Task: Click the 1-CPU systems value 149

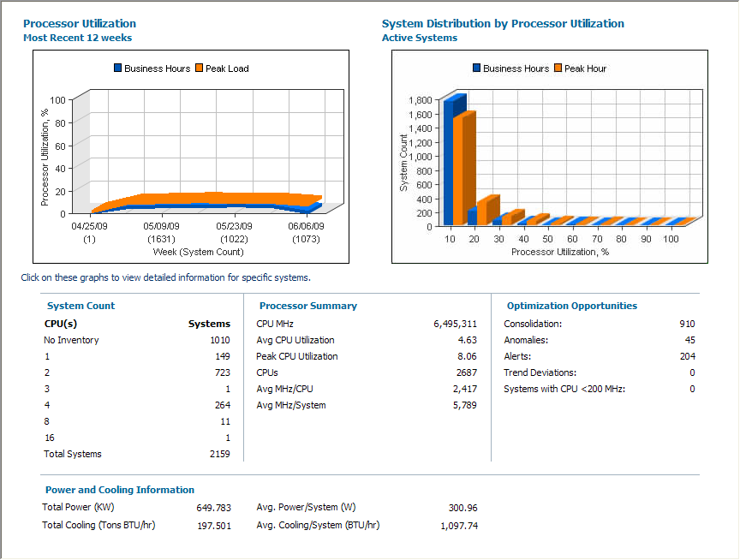Action: coord(223,356)
